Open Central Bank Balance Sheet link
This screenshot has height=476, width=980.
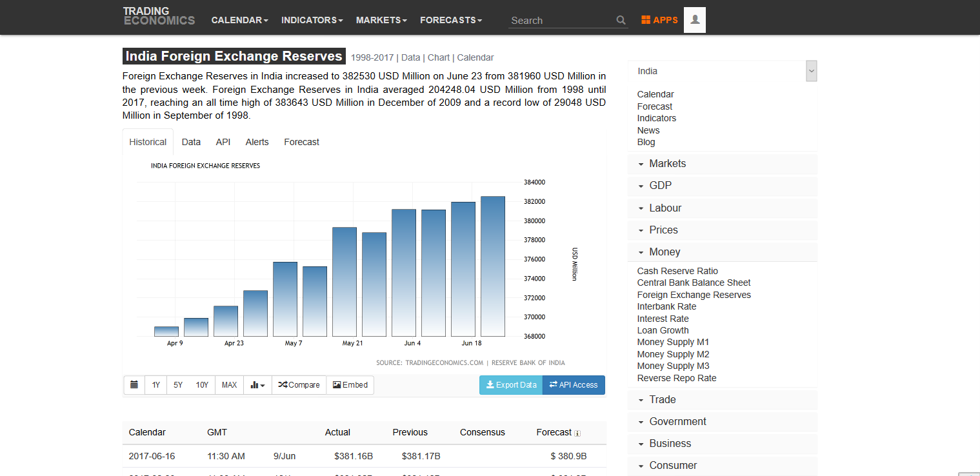(x=694, y=283)
